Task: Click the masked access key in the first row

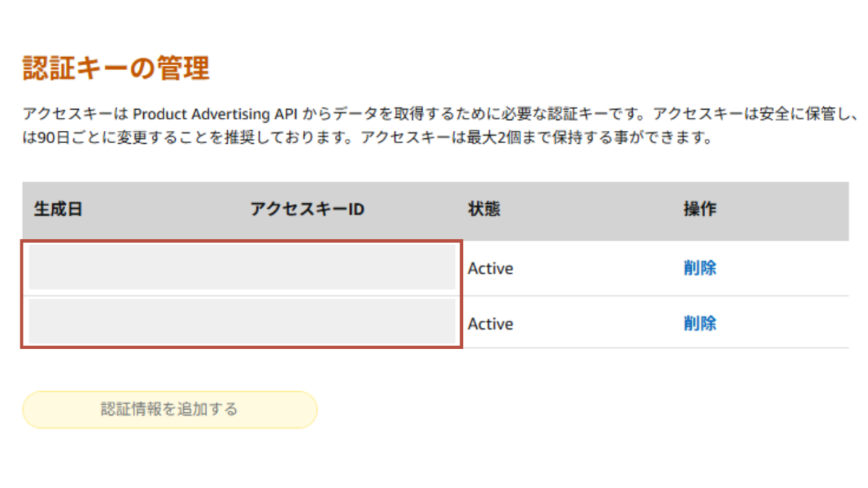Action: pos(242,267)
